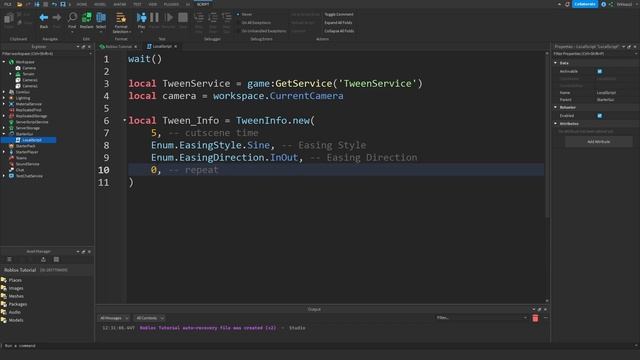
Task: Collapse the fold arrow at code line 6
Action: tap(124, 120)
